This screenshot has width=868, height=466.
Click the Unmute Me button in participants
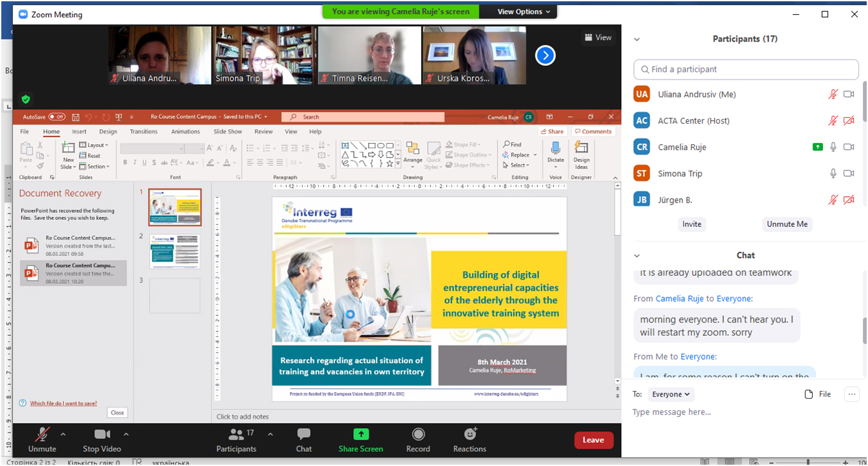pos(787,224)
